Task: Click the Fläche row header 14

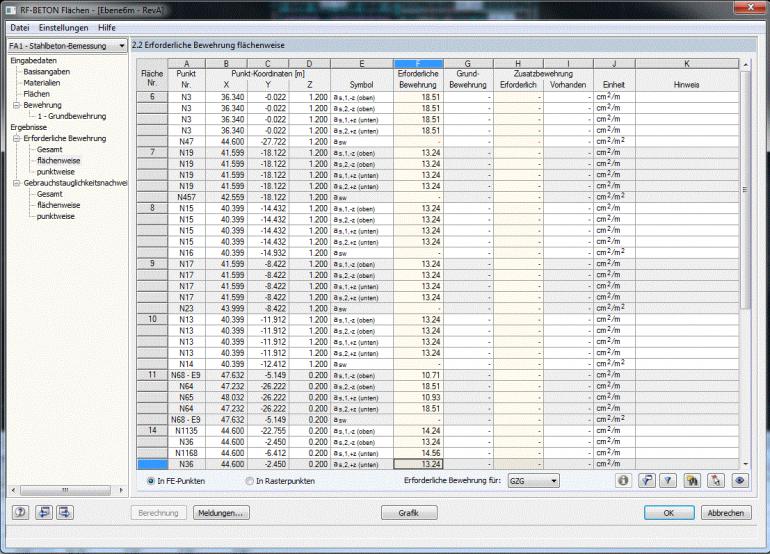Action: (x=152, y=430)
